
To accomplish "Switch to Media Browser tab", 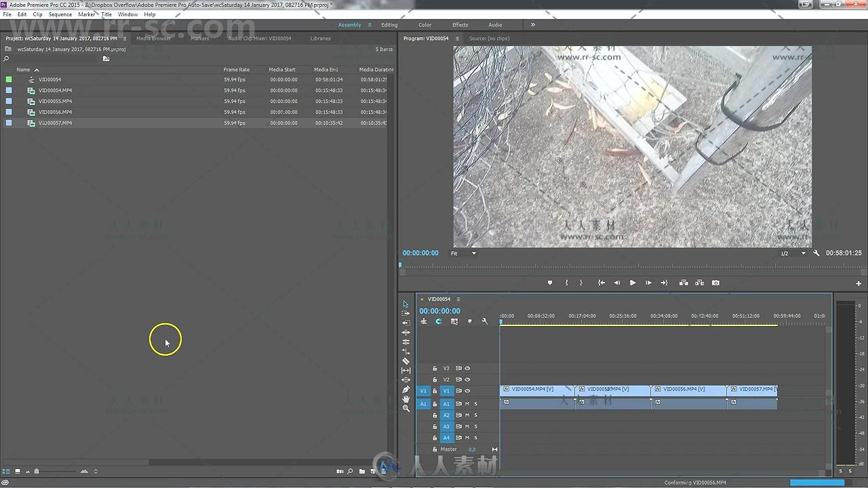I will point(154,39).
